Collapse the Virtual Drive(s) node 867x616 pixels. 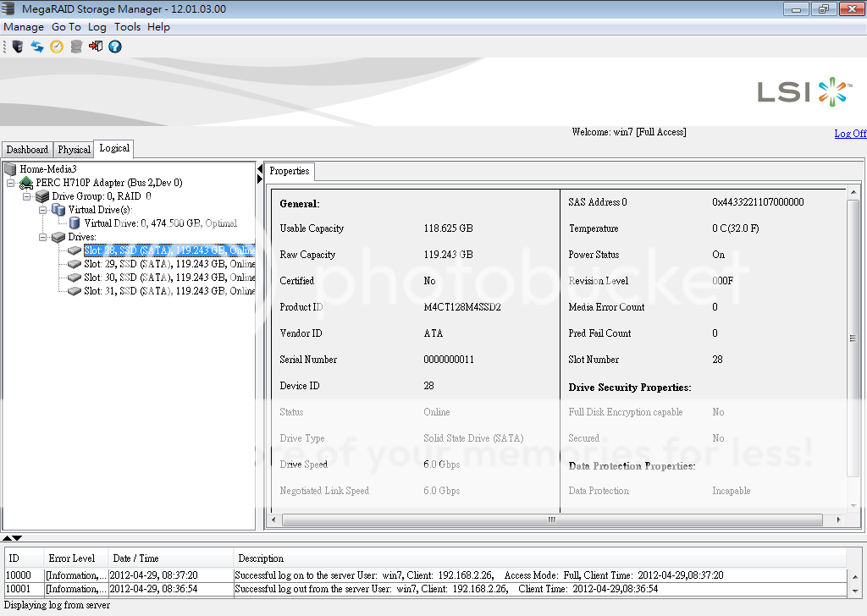42,210
